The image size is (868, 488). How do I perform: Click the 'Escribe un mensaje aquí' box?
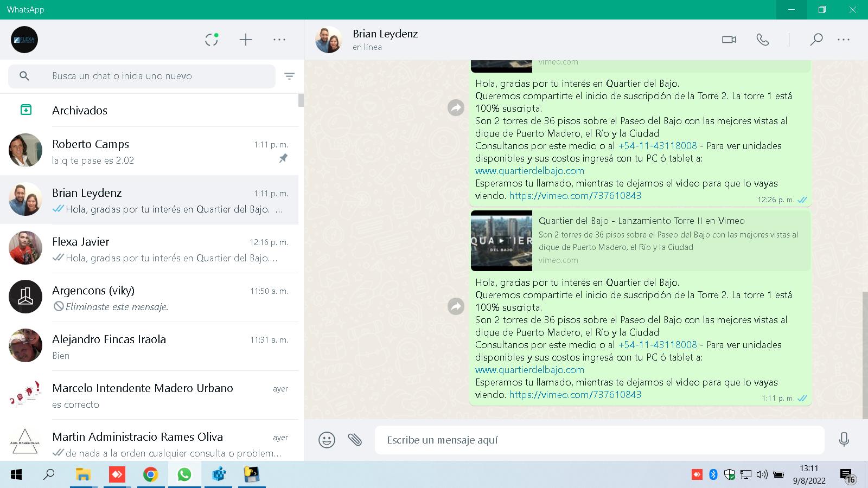click(x=599, y=440)
